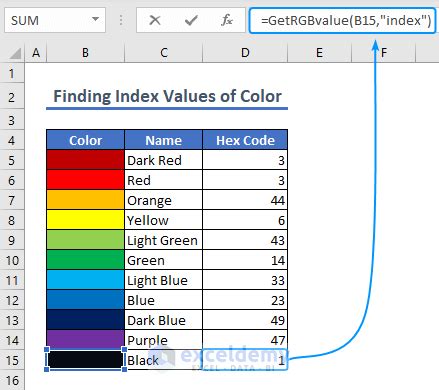
Task: Click the dark red color cell
Action: pyautogui.click(x=85, y=160)
